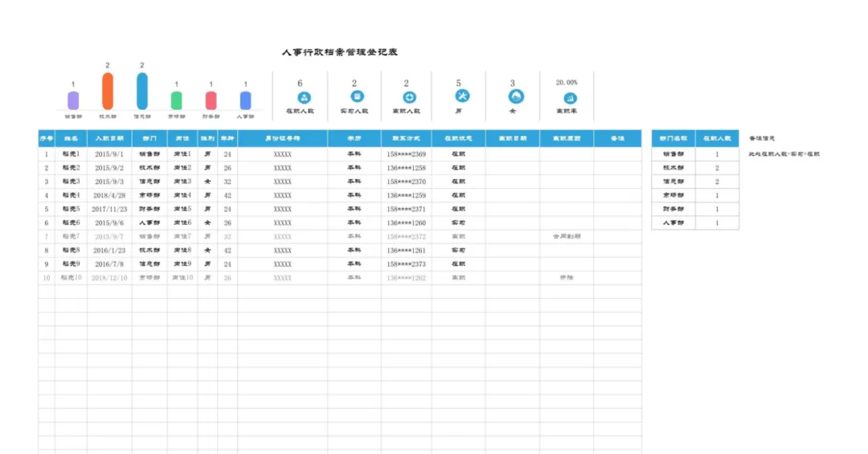Select the phone cell 136****1259
This screenshot has width=868, height=454.
pyautogui.click(x=407, y=195)
